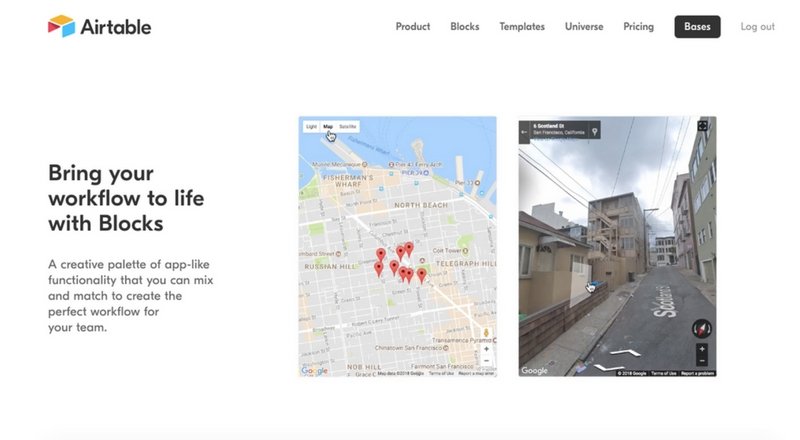The width and height of the screenshot is (800, 440).
Task: Click Report a problem in Street View
Action: pyautogui.click(x=697, y=373)
